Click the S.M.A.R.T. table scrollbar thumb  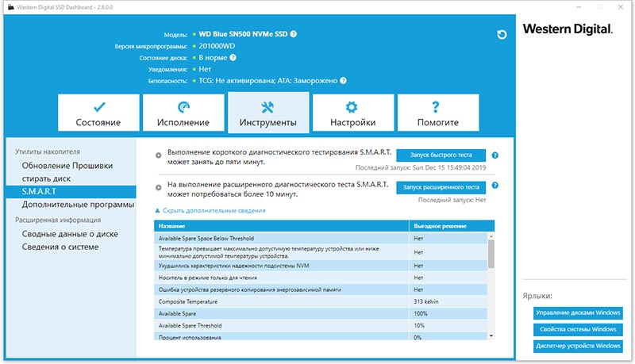tap(491, 254)
